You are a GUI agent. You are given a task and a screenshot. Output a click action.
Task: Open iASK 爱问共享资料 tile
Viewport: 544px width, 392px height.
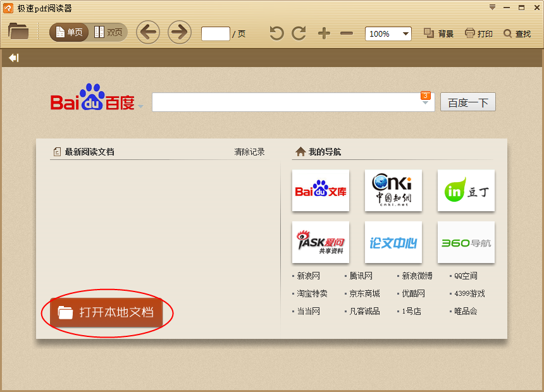tap(321, 242)
